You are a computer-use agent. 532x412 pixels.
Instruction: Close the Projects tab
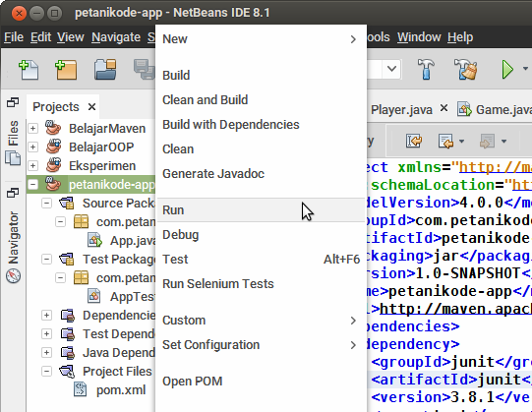pyautogui.click(x=91, y=107)
